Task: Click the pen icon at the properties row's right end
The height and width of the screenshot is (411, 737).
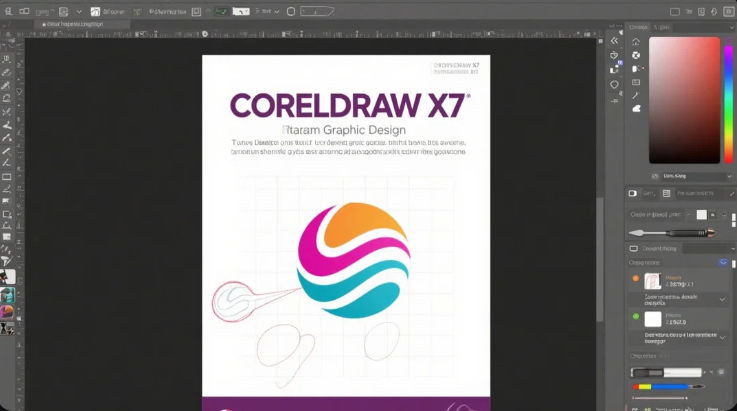Action: click(x=732, y=193)
